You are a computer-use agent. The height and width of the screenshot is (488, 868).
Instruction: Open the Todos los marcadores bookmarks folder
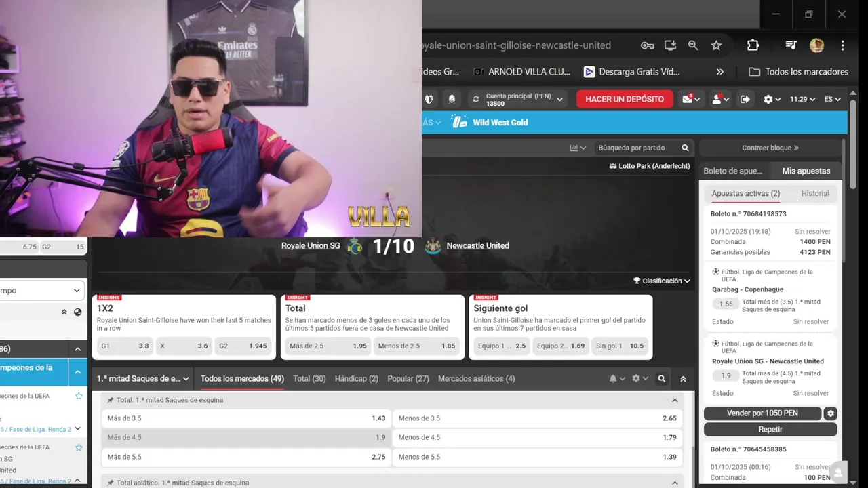[799, 71]
